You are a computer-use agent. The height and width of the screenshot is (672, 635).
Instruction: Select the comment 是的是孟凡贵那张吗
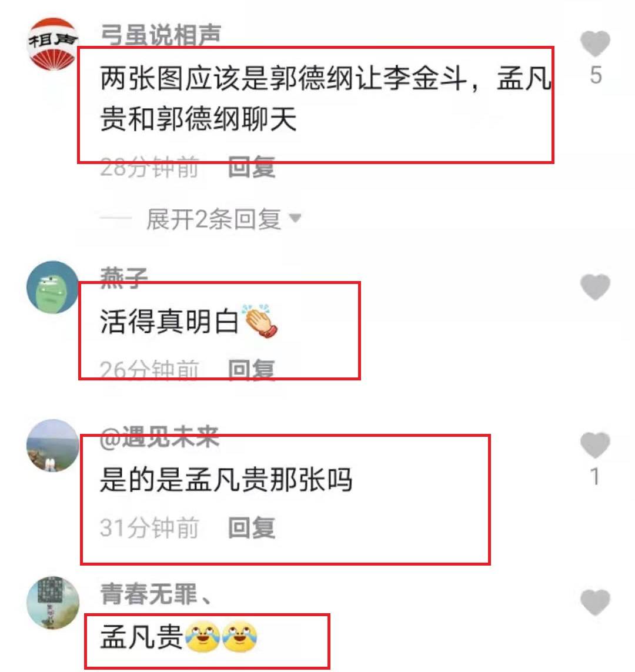click(226, 480)
